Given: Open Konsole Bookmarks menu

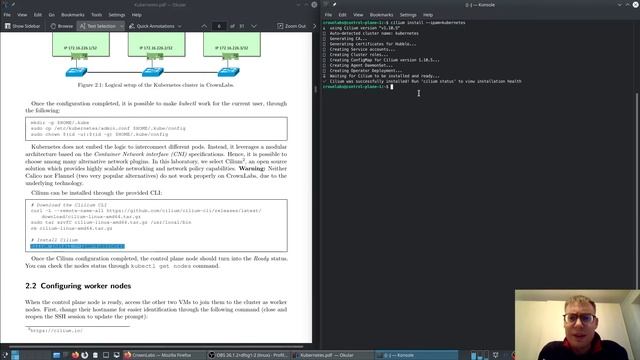Looking at the screenshot, I should click(x=381, y=15).
